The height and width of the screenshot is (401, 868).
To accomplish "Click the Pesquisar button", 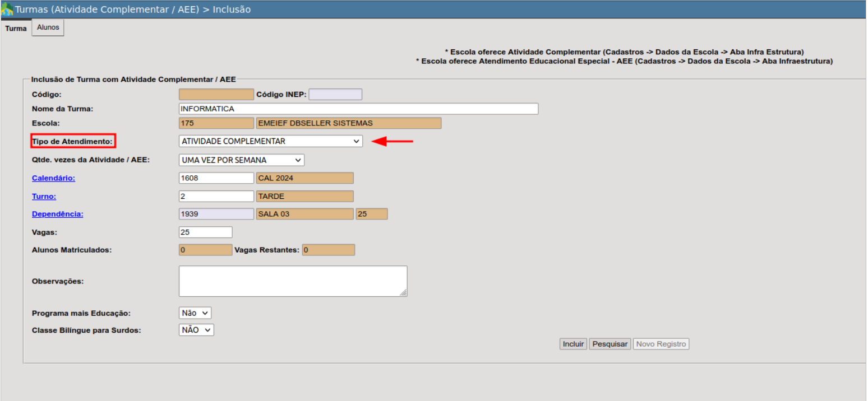I will (x=610, y=344).
